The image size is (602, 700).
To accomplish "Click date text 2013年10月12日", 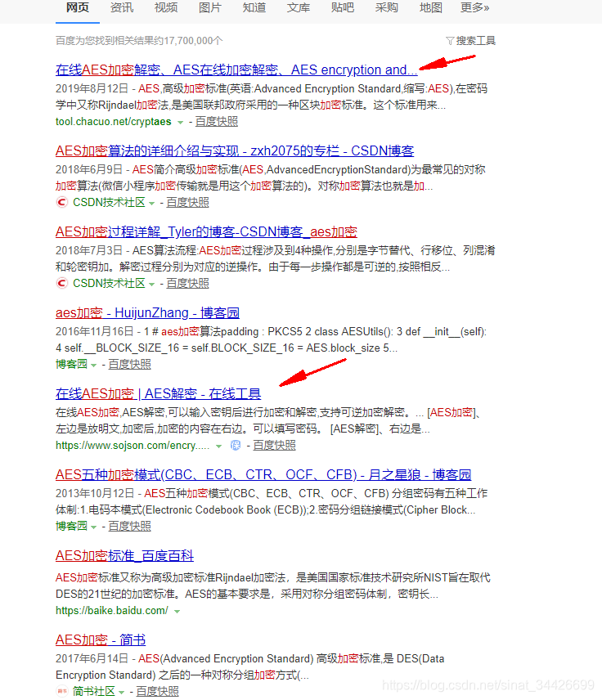I will pyautogui.click(x=95, y=493).
